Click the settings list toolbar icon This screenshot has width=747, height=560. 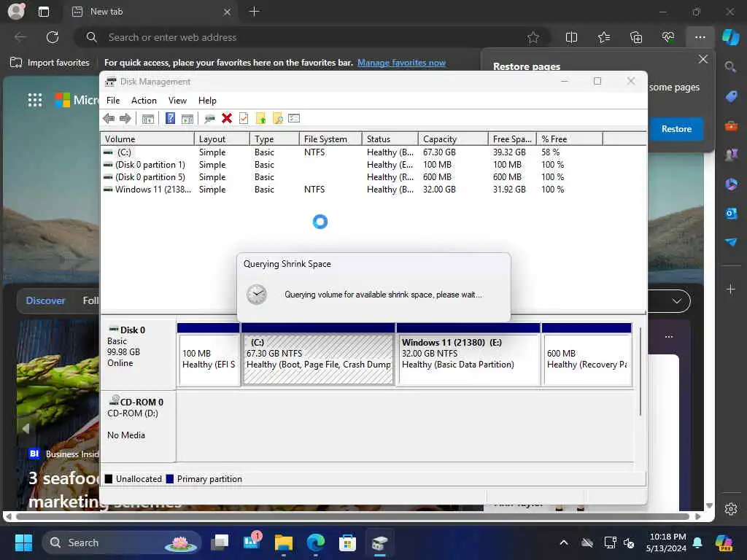[294, 118]
